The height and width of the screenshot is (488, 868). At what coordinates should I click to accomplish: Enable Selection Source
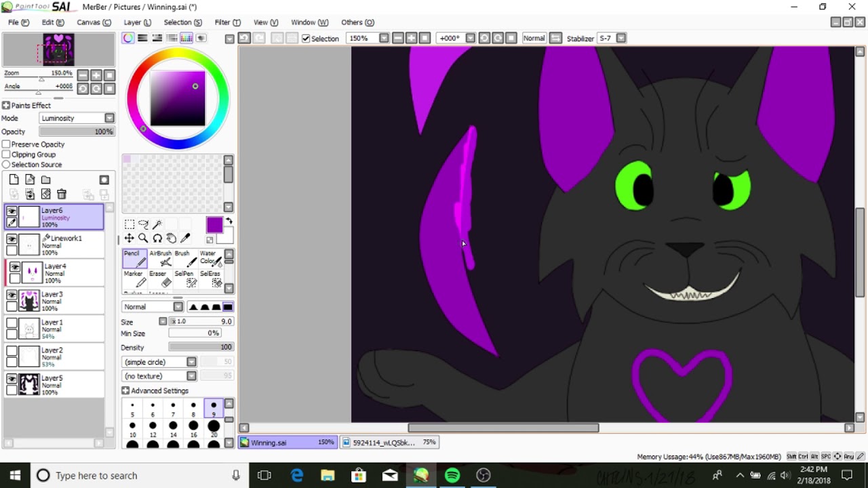point(6,165)
